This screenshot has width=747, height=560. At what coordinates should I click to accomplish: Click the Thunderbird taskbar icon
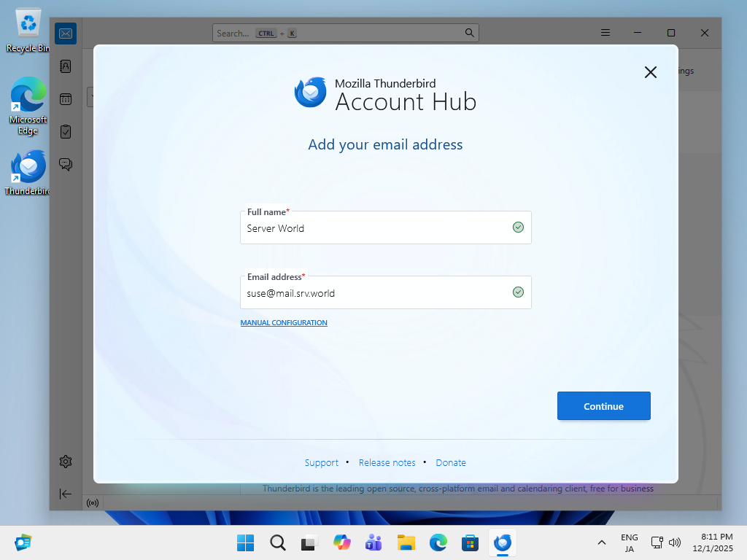(x=502, y=542)
